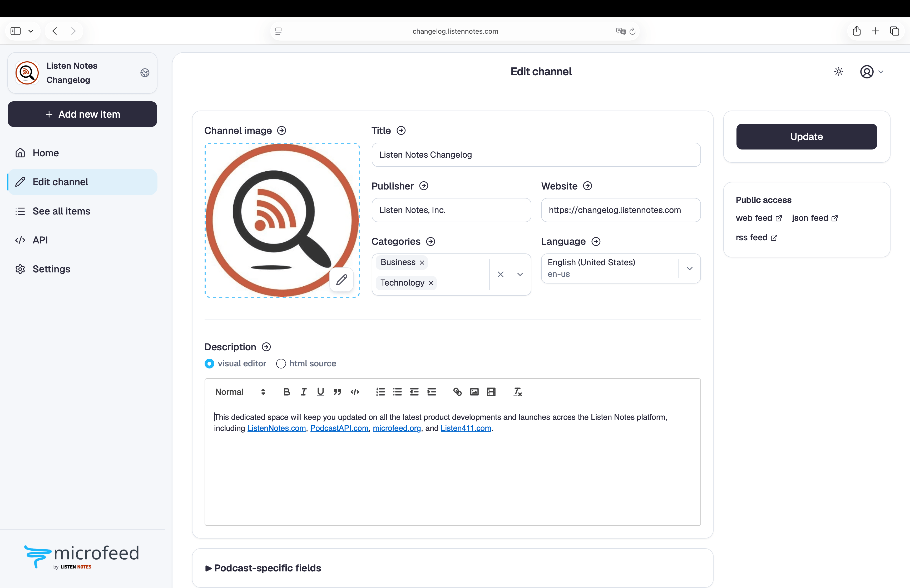Follow the PodcastAPI.com link in description

tap(339, 428)
